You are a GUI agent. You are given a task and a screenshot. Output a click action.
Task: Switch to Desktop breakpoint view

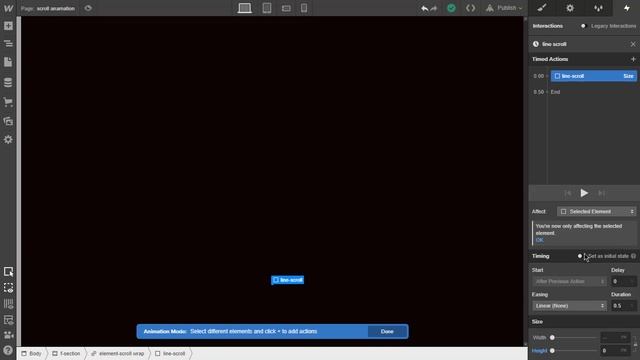pos(244,8)
